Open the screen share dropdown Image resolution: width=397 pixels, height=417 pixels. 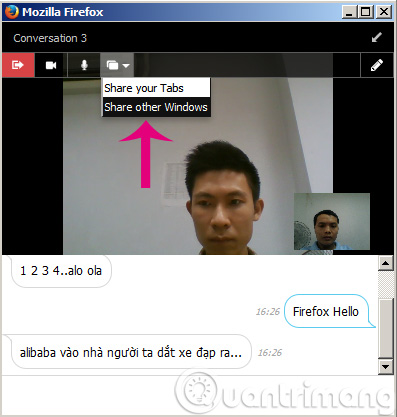117,65
